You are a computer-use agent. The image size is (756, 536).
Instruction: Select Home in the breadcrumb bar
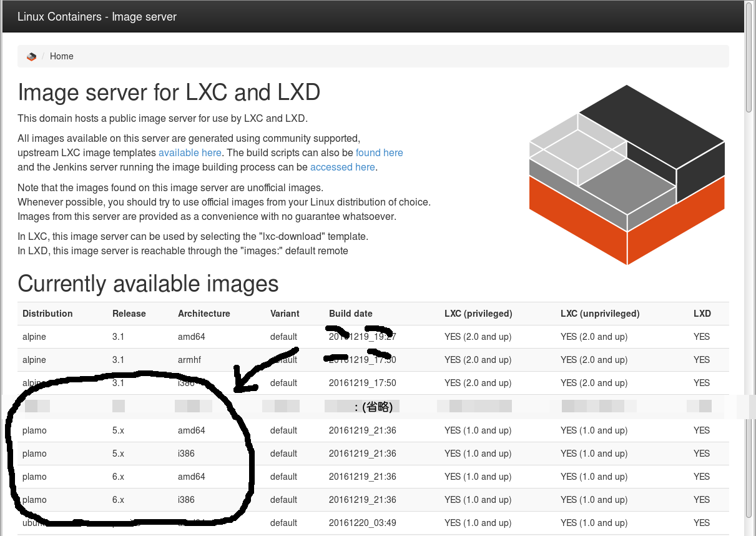coord(61,56)
